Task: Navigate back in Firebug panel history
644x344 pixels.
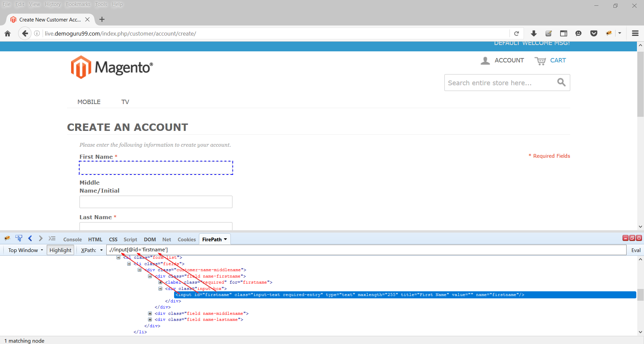Action: point(30,238)
